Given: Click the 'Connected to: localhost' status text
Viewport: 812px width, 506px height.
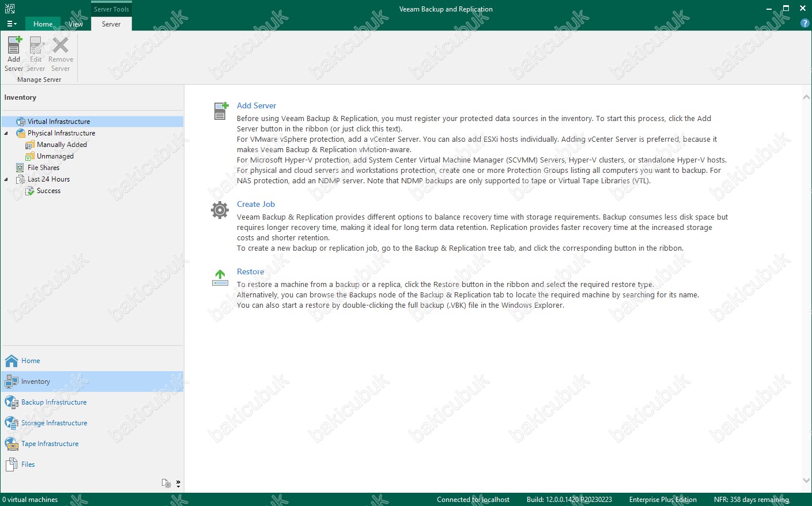Looking at the screenshot, I should [473, 500].
